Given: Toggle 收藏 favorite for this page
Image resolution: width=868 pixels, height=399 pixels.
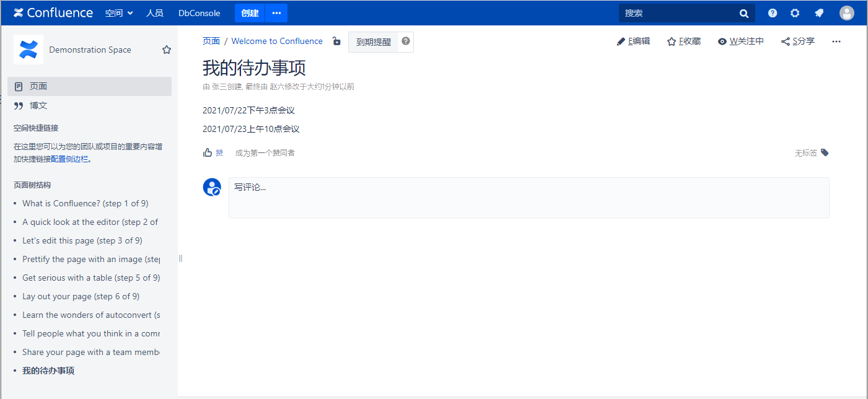Looking at the screenshot, I should point(684,42).
